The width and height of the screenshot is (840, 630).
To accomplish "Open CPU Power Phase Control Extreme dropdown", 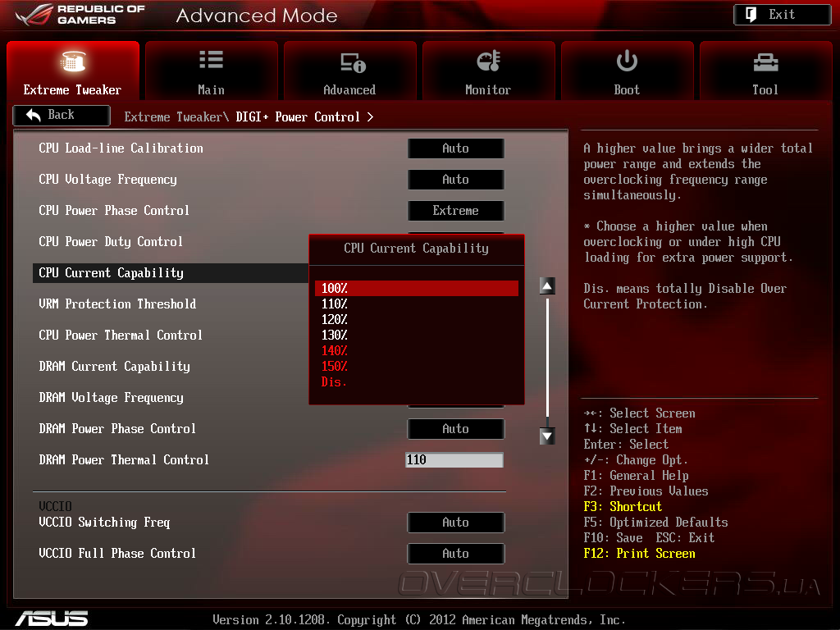I will 455,211.
